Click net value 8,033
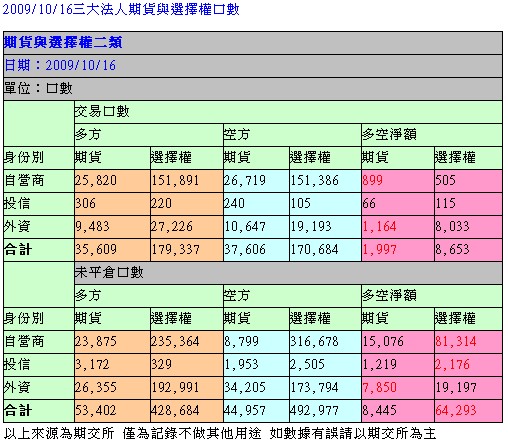Viewport: 508px width, 444px height. point(453,226)
